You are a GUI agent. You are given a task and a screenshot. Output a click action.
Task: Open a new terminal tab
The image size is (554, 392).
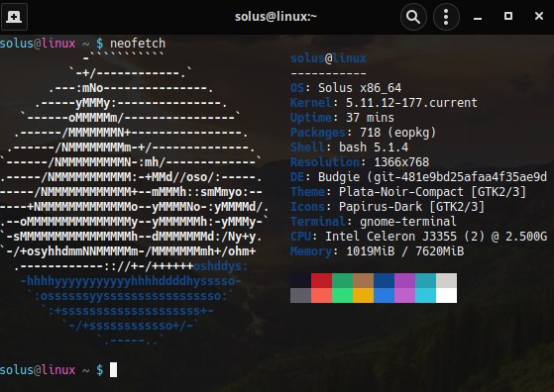(14, 17)
